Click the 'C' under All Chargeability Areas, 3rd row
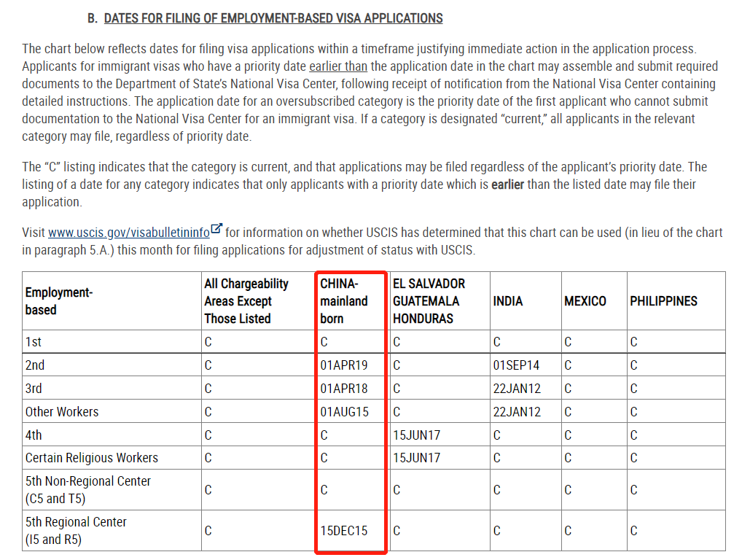 point(208,388)
